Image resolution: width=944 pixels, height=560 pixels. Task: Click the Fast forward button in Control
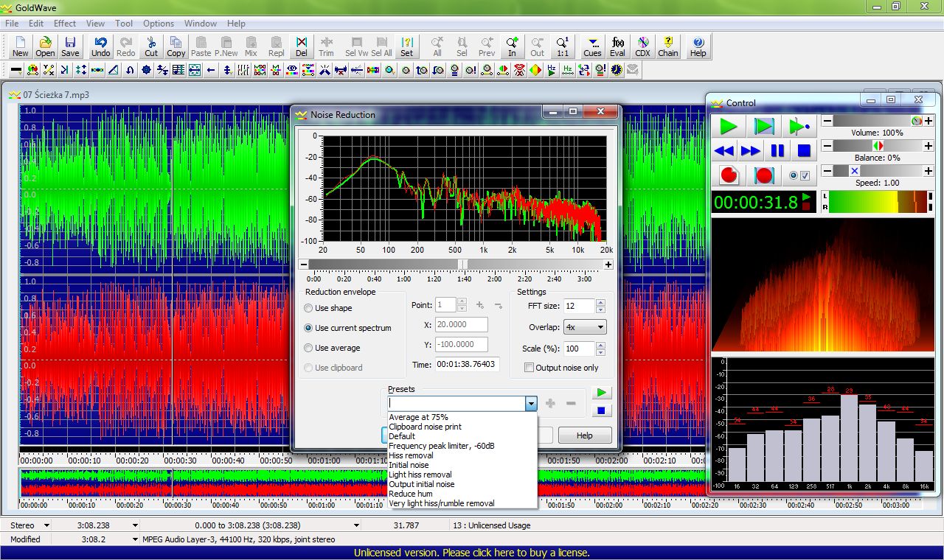coord(751,151)
